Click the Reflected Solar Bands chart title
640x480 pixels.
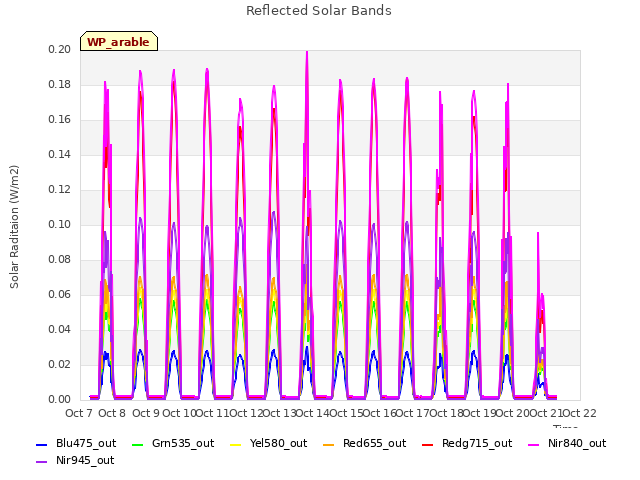(x=319, y=11)
